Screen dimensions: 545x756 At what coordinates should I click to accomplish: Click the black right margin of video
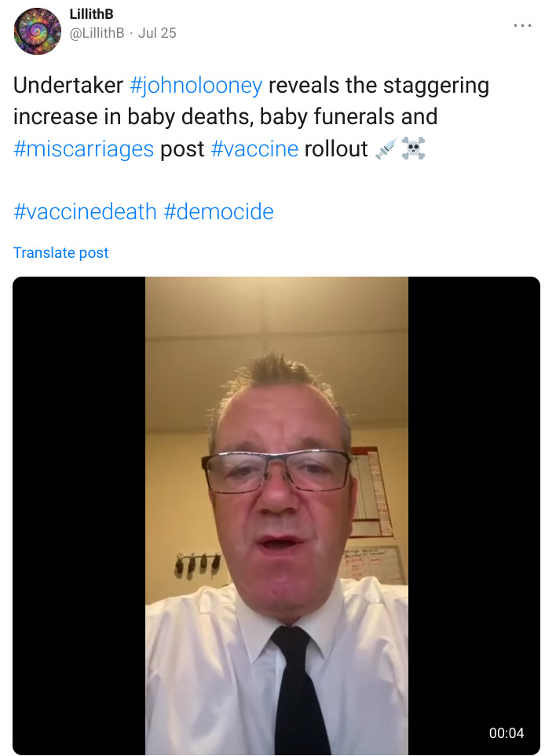[x=474, y=516]
